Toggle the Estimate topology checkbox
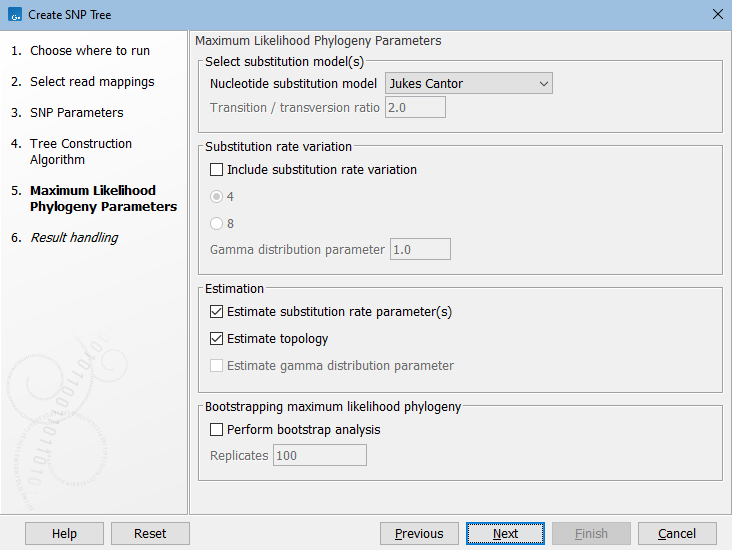Image resolution: width=732 pixels, height=550 pixels. coord(217,339)
